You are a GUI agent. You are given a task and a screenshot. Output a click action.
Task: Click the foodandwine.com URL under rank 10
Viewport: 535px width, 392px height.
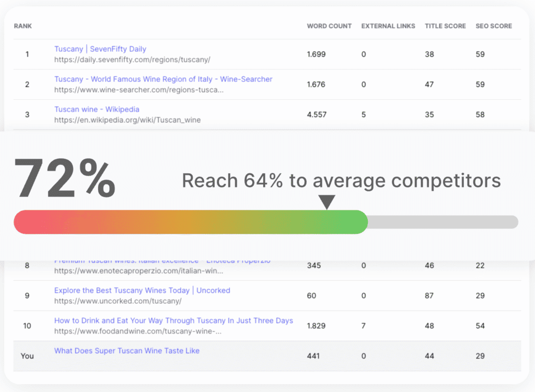pyautogui.click(x=138, y=331)
